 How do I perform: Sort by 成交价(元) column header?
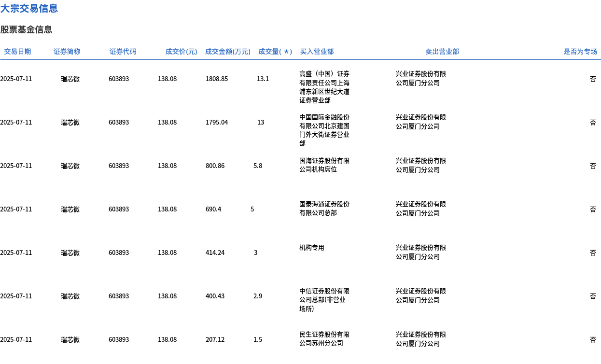pyautogui.click(x=181, y=52)
